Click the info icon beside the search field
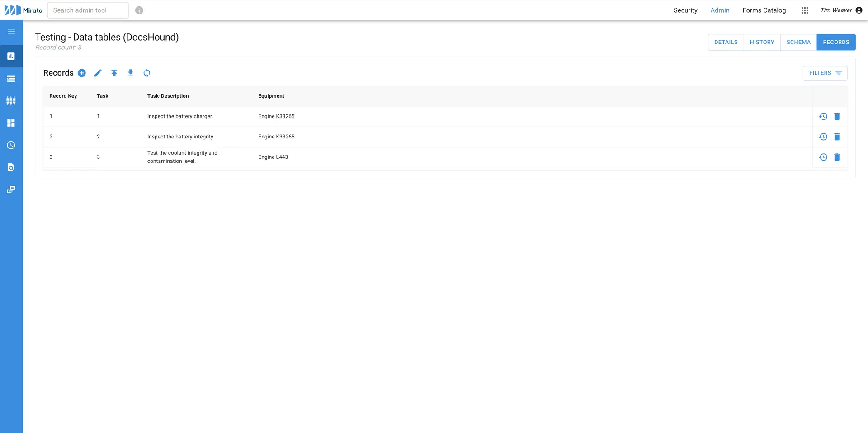This screenshot has width=868, height=433. [x=139, y=10]
